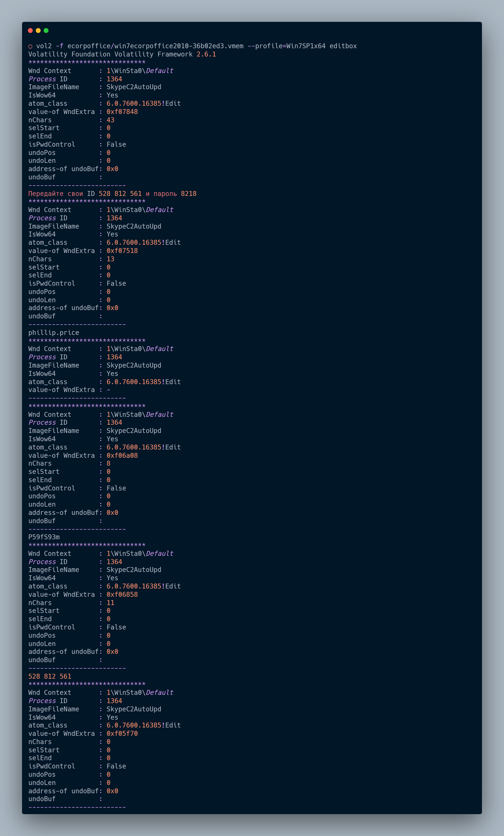The height and width of the screenshot is (836, 504).
Task: Click the WndExtra value 0xf07518
Action: (122, 251)
